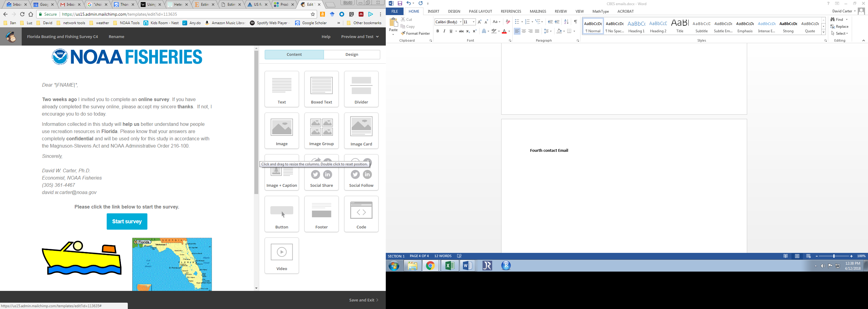Viewport: 868px width, 309px height.
Task: Click the Strikethrough icon
Action: point(461,31)
